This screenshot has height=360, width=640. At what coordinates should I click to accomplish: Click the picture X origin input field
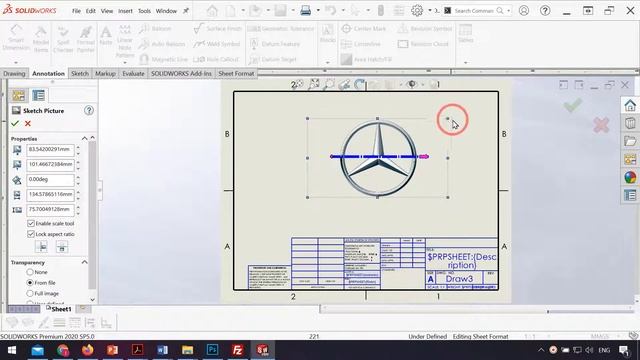click(x=50, y=149)
